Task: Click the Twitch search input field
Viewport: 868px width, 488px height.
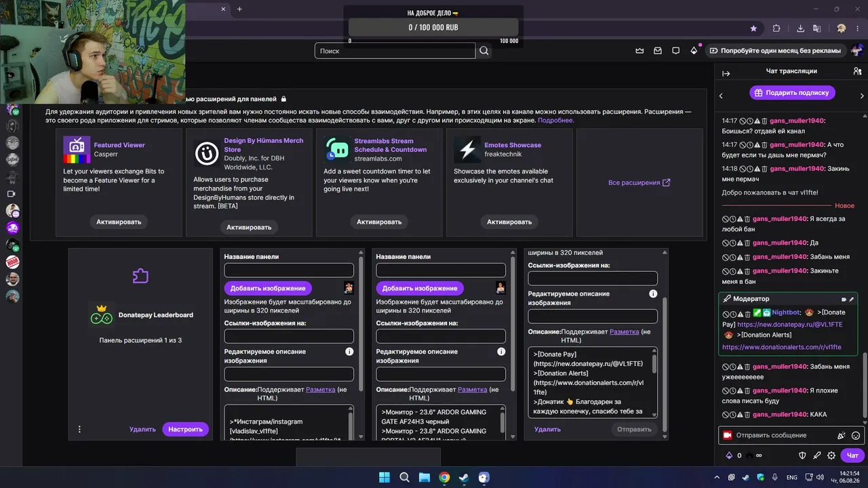Action: click(395, 51)
